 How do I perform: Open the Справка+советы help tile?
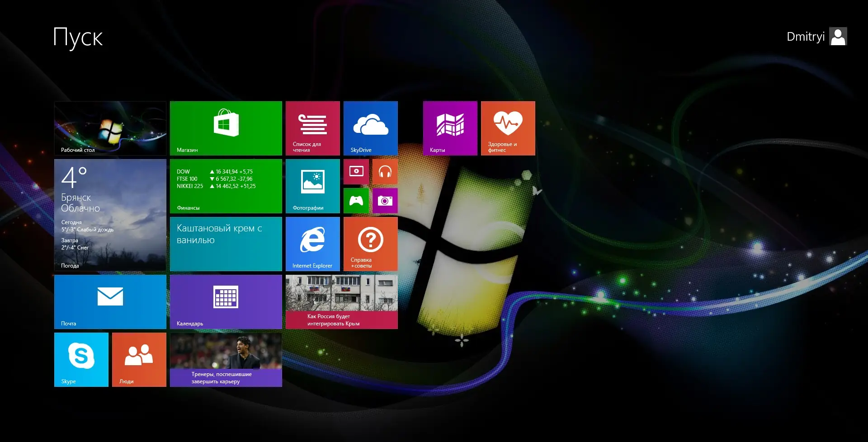(371, 244)
